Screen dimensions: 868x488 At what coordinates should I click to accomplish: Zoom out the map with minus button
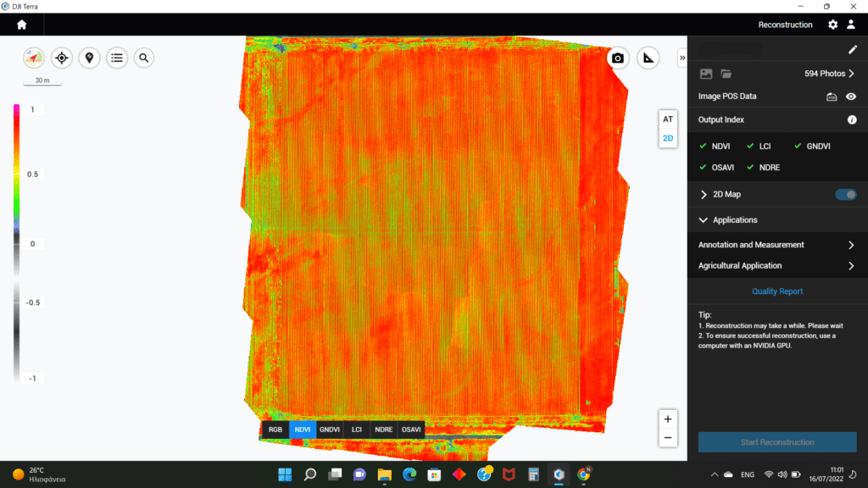[668, 438]
